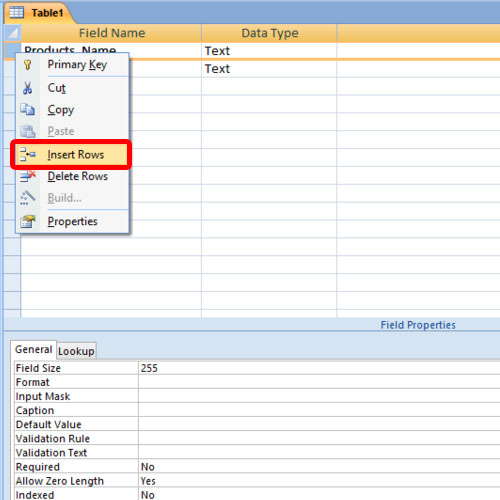Click the Table1 datasheet tab icon

pyautogui.click(x=17, y=12)
